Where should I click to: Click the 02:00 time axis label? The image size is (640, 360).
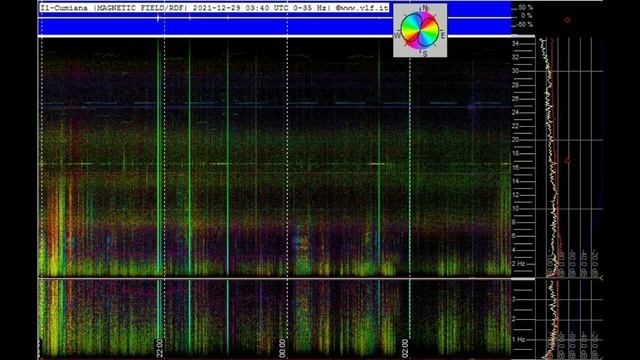tap(404, 348)
